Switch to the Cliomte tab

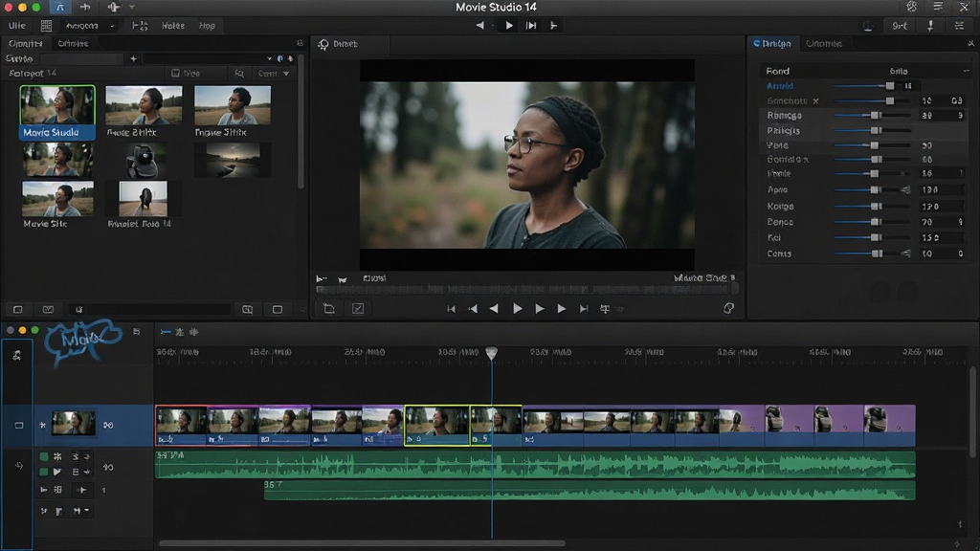[824, 44]
